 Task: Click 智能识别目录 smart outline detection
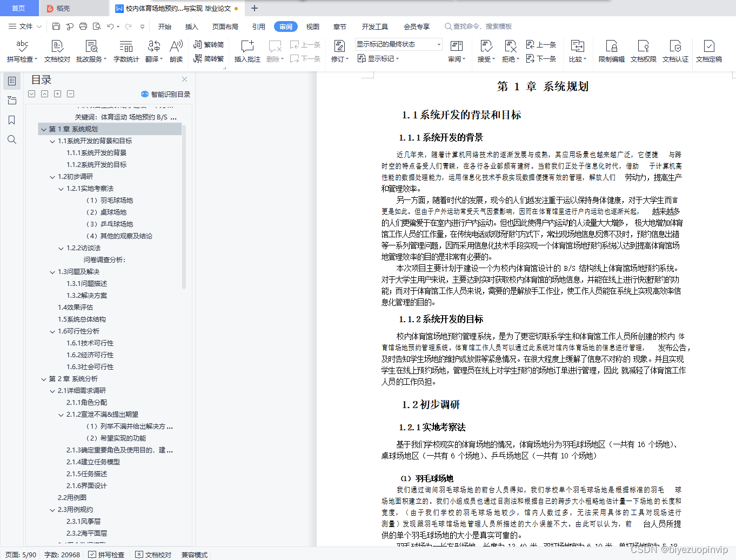point(166,94)
